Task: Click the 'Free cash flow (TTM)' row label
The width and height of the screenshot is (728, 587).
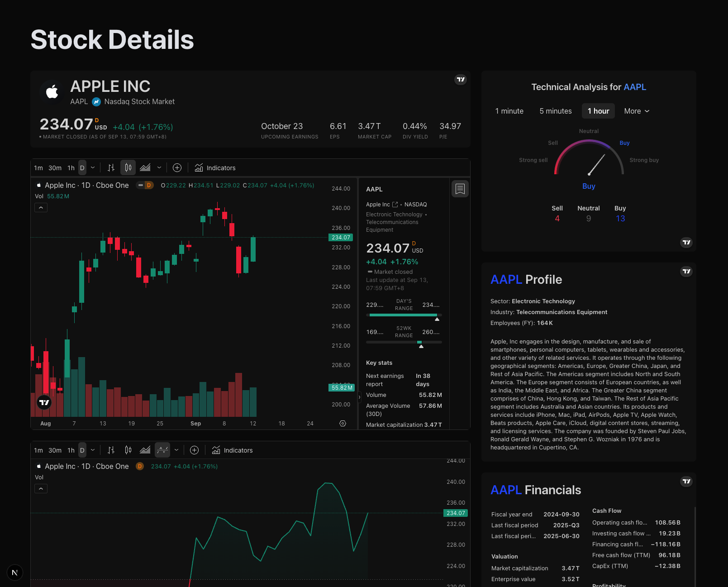Action: [621, 555]
